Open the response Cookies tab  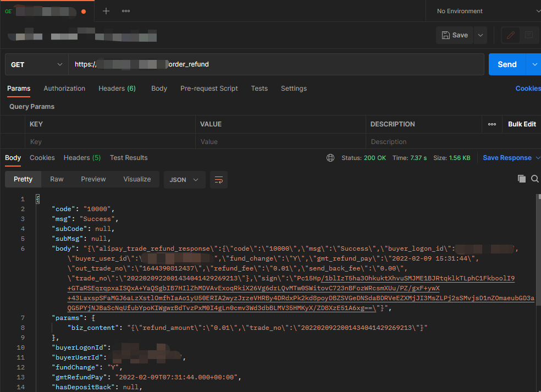click(42, 158)
